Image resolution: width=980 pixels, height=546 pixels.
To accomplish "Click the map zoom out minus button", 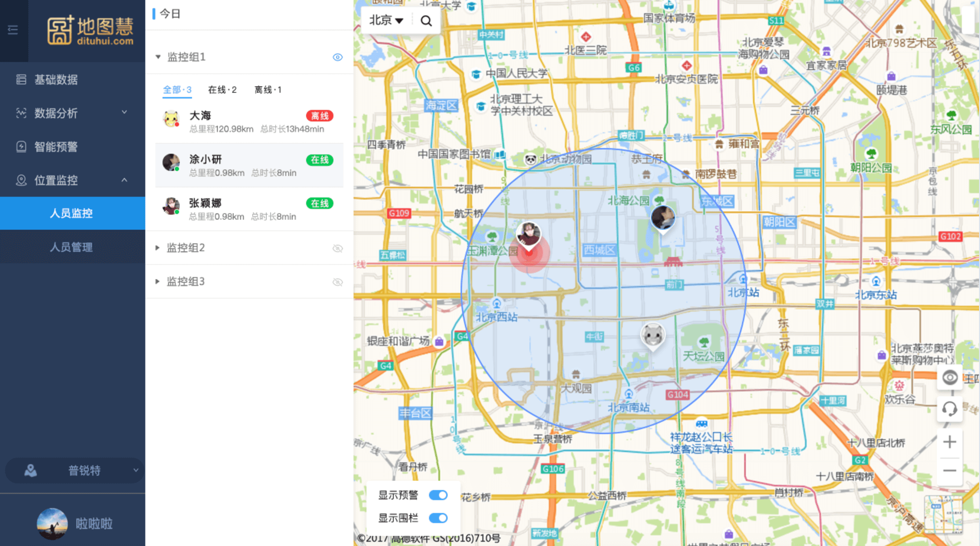I will pyautogui.click(x=949, y=470).
